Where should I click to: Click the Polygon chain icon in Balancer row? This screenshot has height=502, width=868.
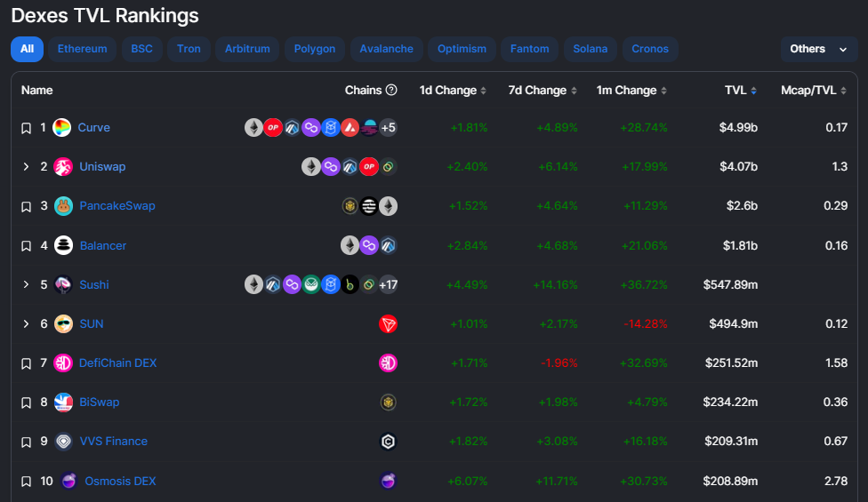tap(369, 245)
